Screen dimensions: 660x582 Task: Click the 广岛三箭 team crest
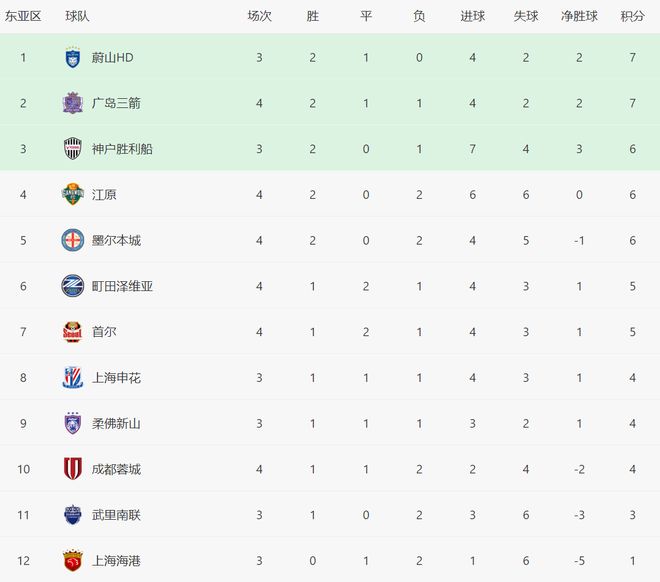(x=72, y=103)
